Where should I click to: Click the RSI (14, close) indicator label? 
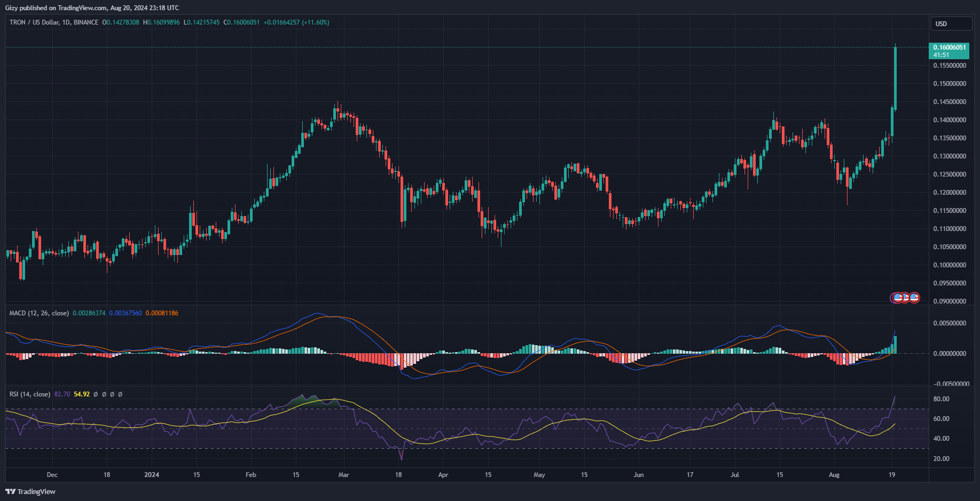tap(30, 394)
